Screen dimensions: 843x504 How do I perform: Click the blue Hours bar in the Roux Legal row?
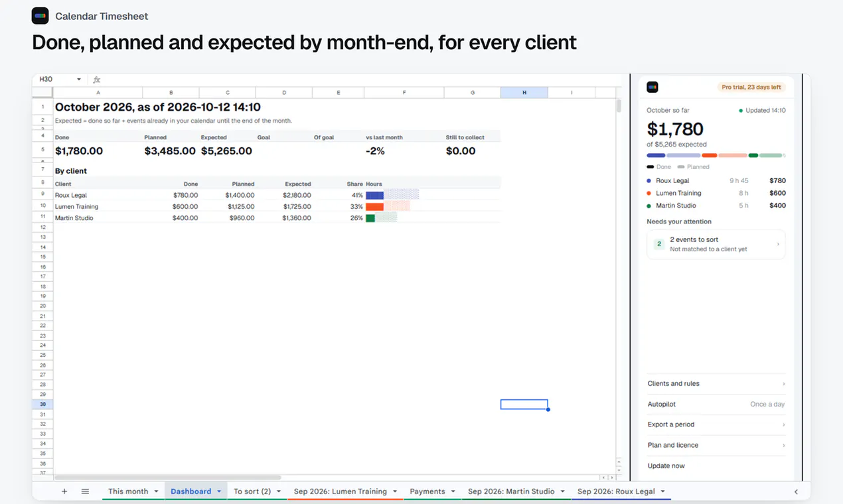375,195
